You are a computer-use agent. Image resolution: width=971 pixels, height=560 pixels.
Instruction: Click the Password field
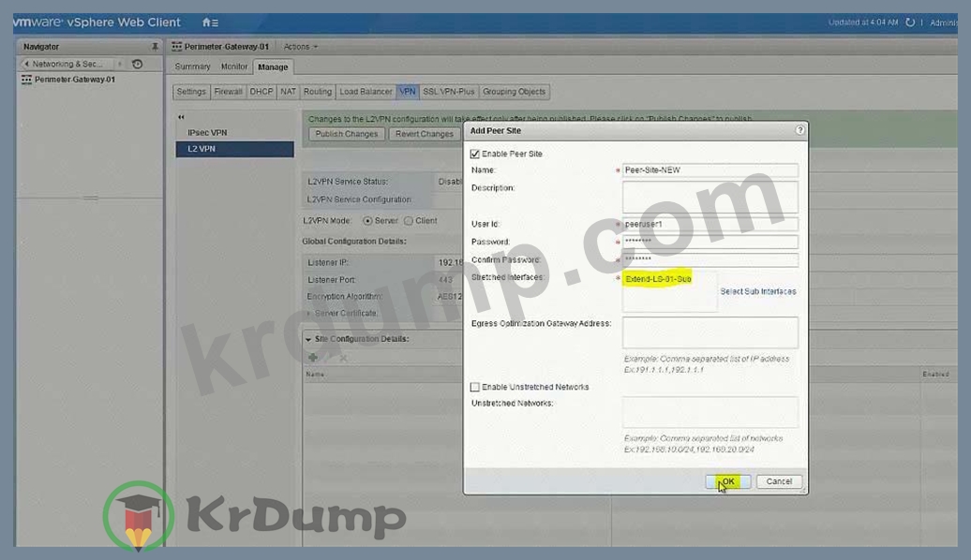(710, 242)
